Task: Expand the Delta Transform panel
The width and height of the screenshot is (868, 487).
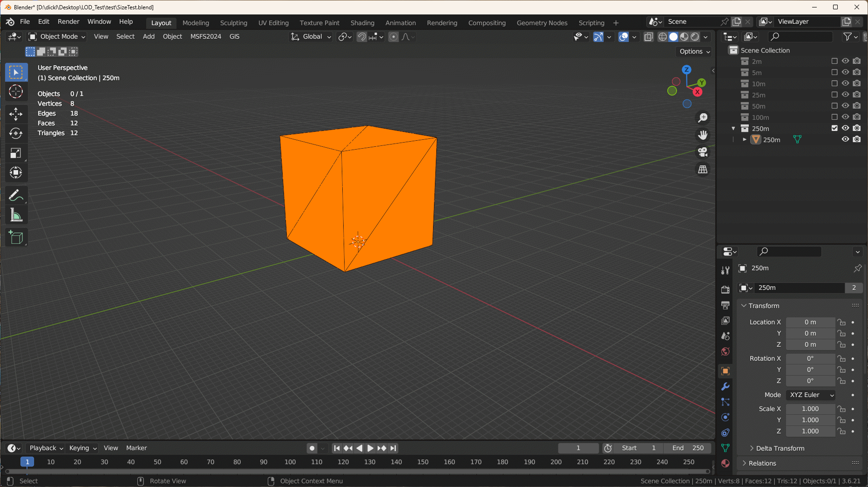Action: click(x=780, y=448)
